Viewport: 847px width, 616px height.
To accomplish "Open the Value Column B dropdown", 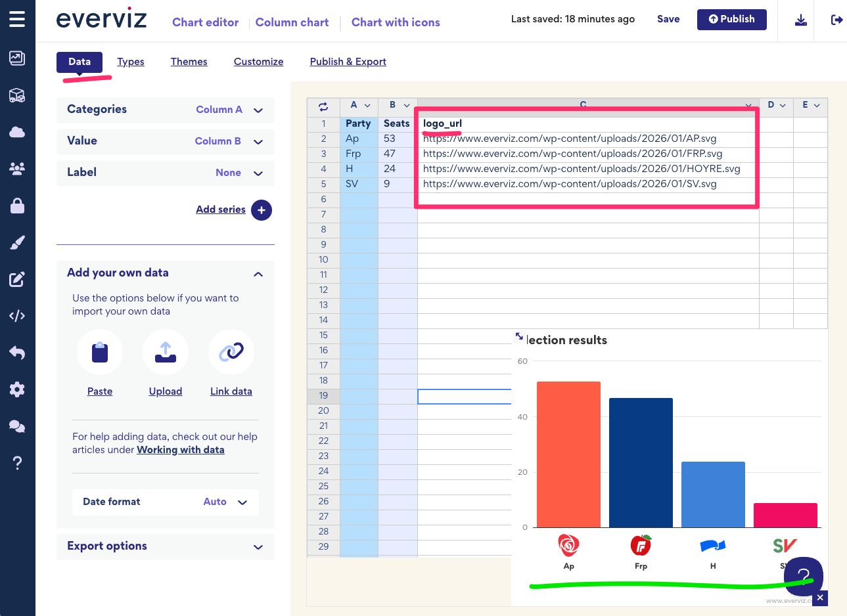I will [166, 141].
